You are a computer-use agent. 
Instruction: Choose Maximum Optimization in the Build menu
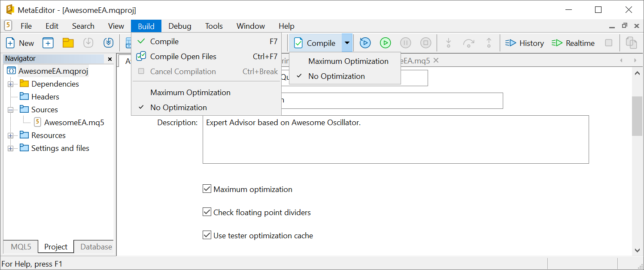click(190, 93)
